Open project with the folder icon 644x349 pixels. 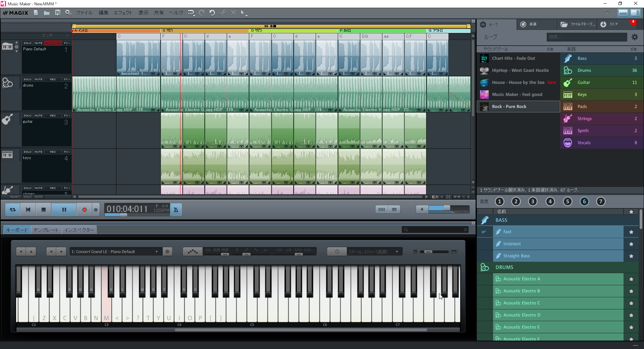pos(47,13)
